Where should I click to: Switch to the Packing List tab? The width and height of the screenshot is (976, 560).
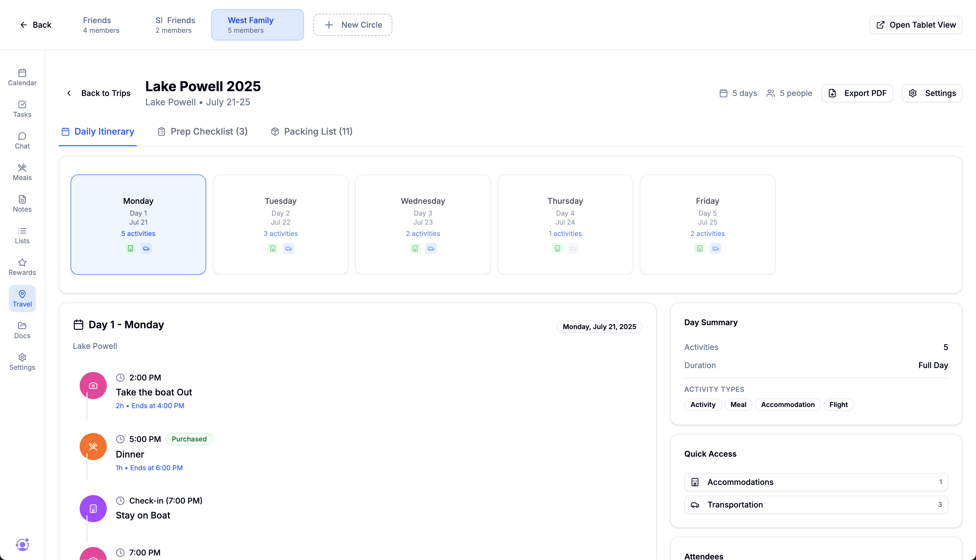point(311,132)
